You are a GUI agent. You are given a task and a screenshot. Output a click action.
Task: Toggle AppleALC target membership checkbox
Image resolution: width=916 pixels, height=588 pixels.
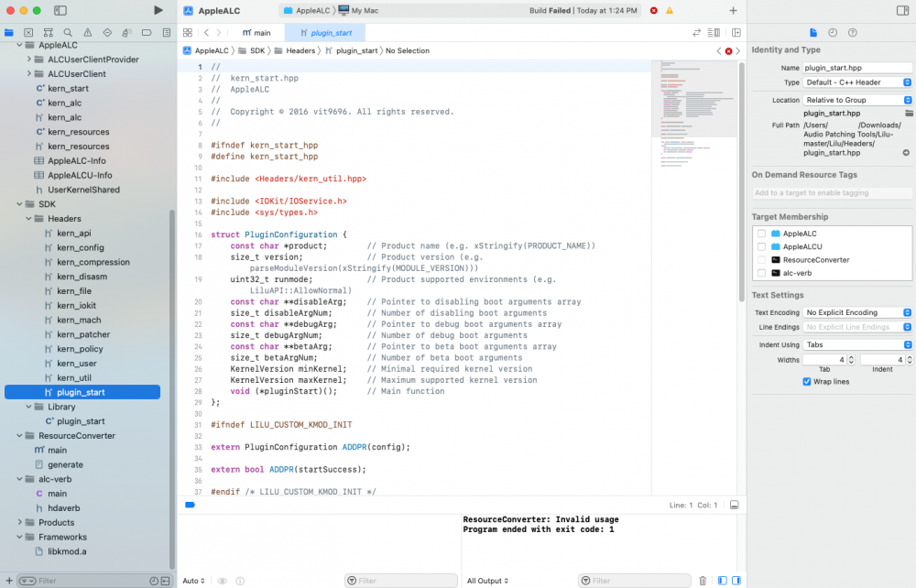point(761,234)
